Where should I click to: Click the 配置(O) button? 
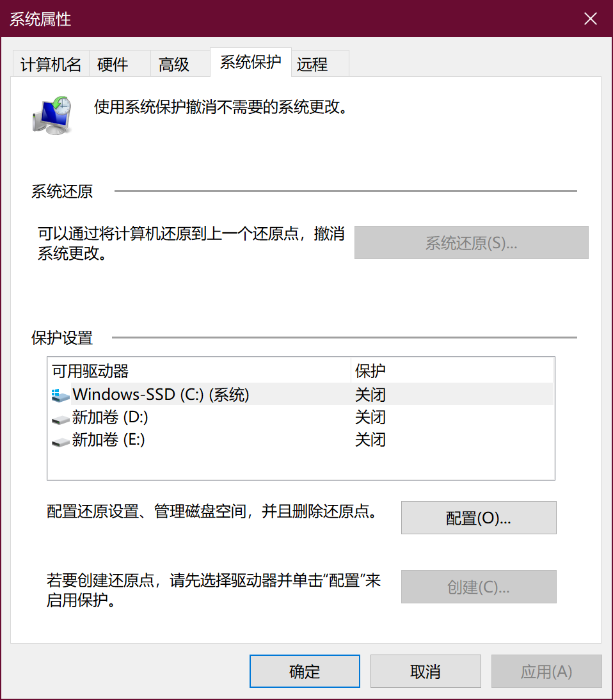tap(478, 518)
